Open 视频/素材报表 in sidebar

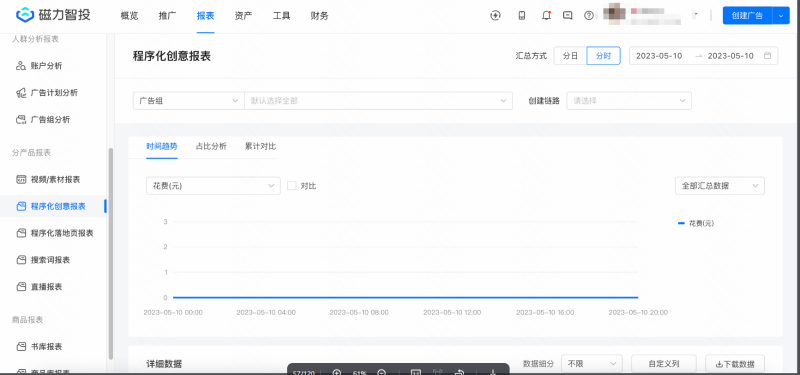point(55,180)
